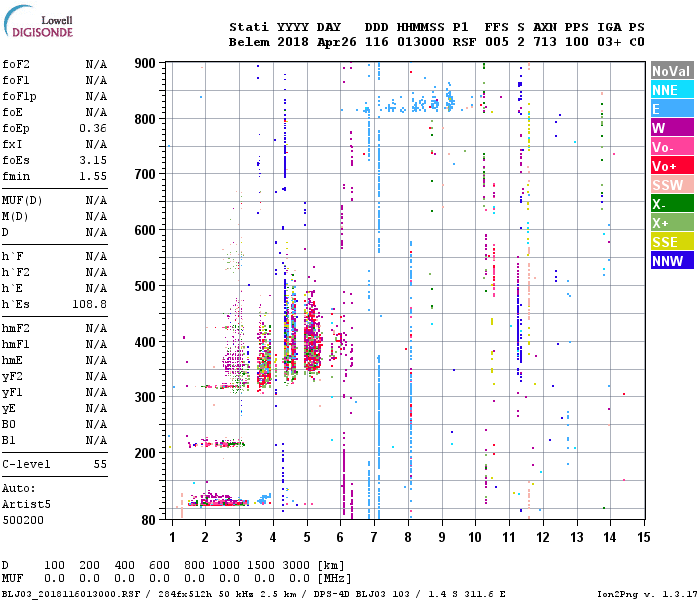Click the PPS value 100
Viewport: 700px width, 600px height.
click(577, 42)
